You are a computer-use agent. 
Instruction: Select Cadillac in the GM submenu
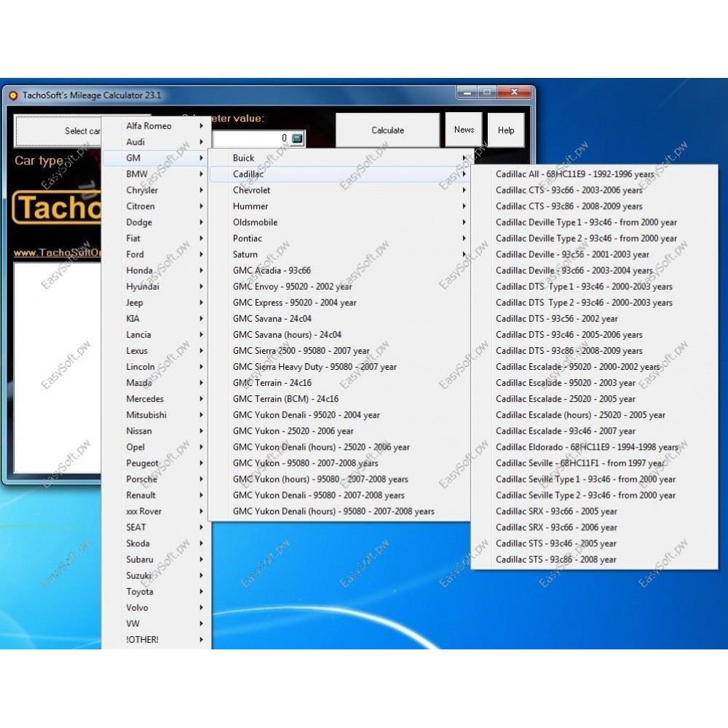click(339, 174)
